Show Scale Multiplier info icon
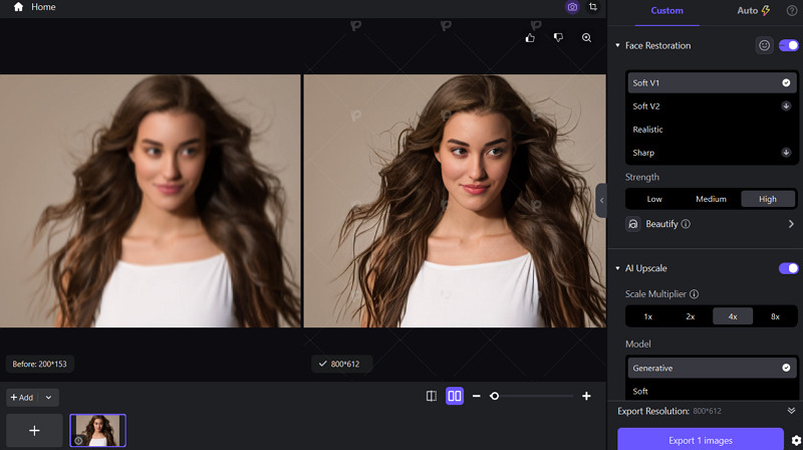Screen dimensions: 803x450 pos(694,294)
